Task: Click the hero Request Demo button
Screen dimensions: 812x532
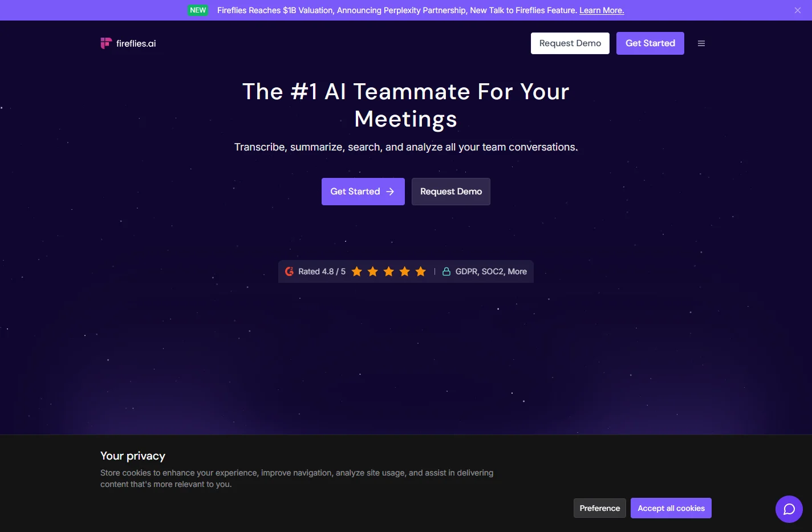Action: 451,192
